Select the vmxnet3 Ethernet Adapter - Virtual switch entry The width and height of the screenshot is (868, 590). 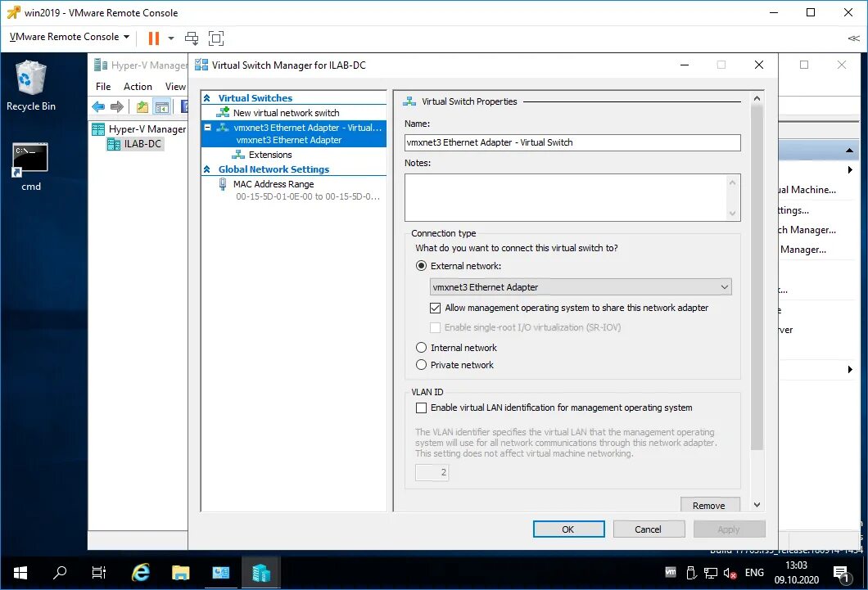coord(294,133)
